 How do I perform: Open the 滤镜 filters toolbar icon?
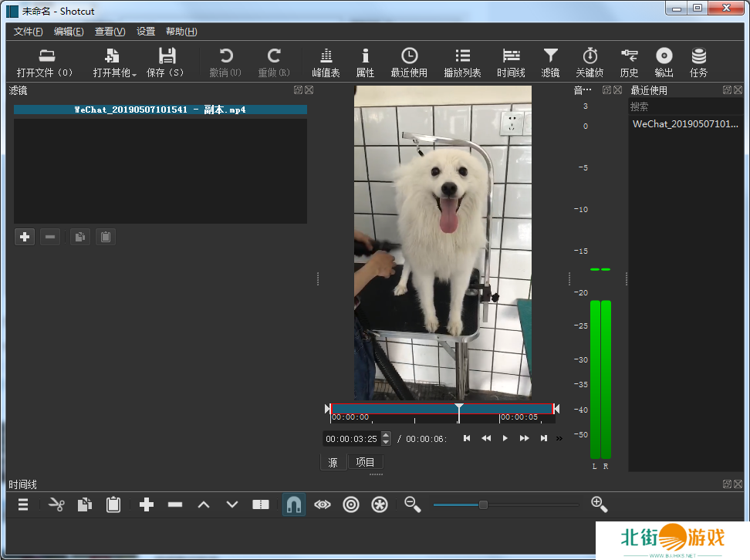[x=550, y=62]
